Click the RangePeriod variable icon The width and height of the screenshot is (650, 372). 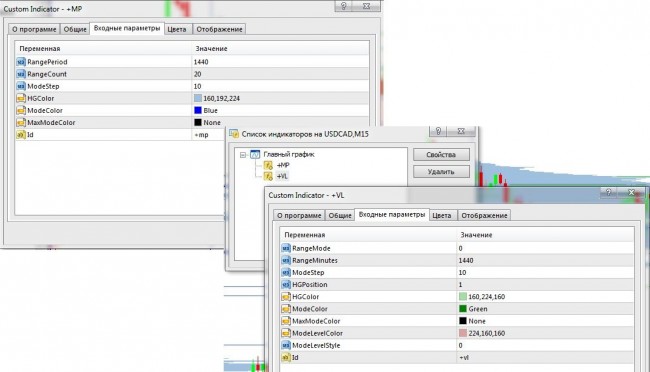point(21,62)
